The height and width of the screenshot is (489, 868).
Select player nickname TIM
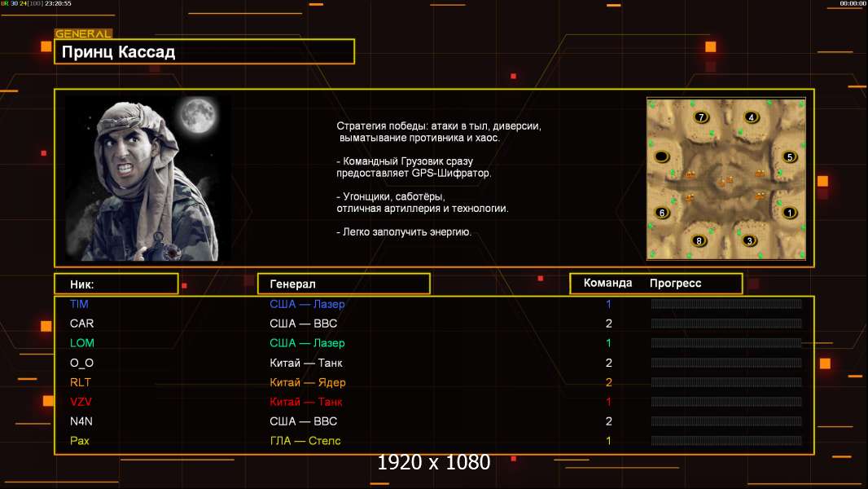(79, 304)
